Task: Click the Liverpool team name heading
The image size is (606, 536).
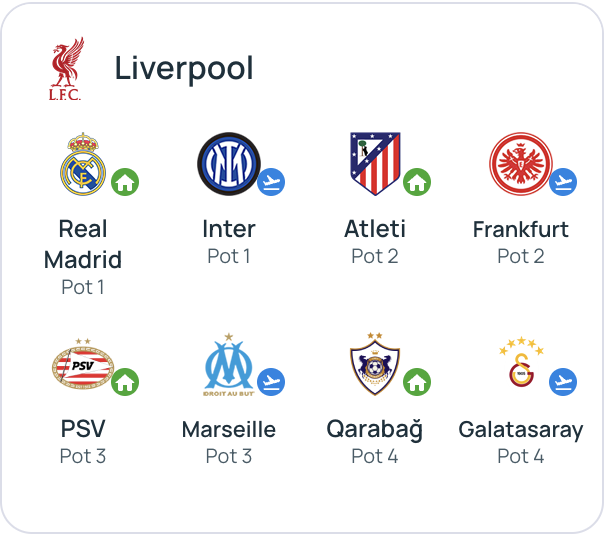Action: [x=184, y=69]
